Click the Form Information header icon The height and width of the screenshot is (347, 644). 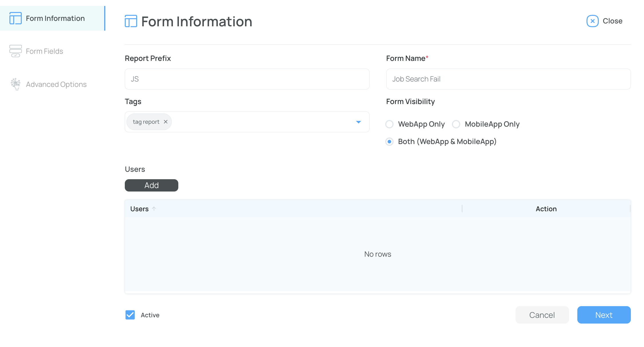point(131,21)
